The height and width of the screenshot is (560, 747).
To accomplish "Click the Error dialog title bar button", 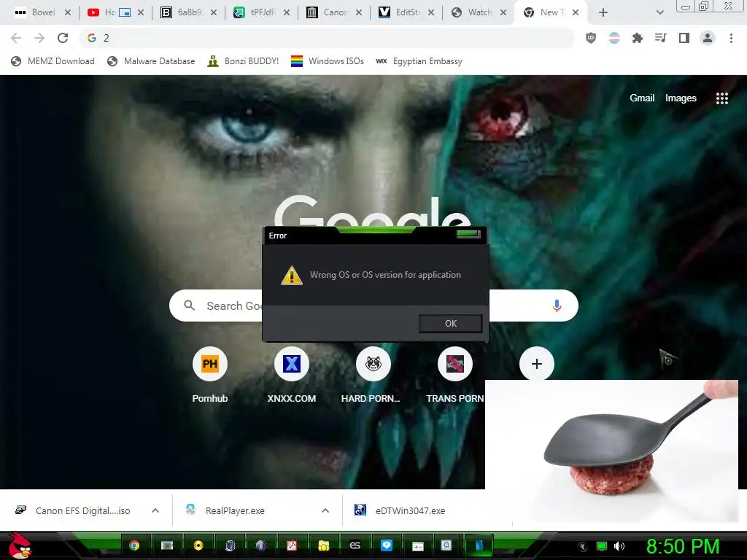I will [x=468, y=234].
